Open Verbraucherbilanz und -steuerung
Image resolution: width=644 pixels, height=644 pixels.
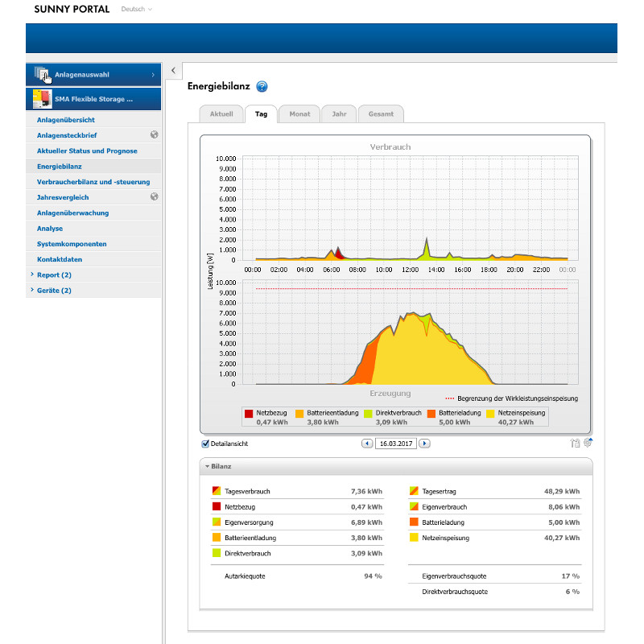coord(93,181)
